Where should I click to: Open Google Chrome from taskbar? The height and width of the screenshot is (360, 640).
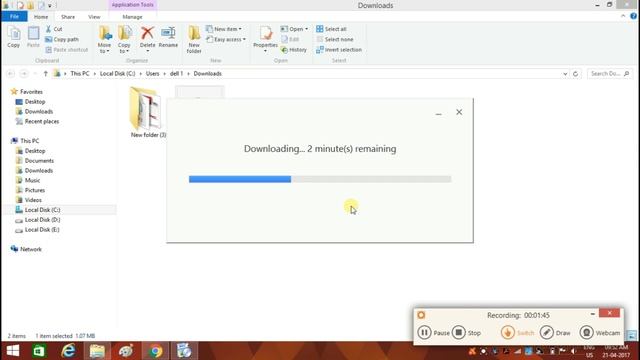155,351
